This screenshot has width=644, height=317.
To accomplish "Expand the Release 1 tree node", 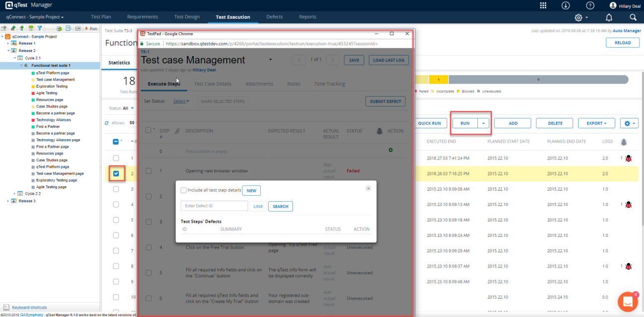I will click(8, 44).
